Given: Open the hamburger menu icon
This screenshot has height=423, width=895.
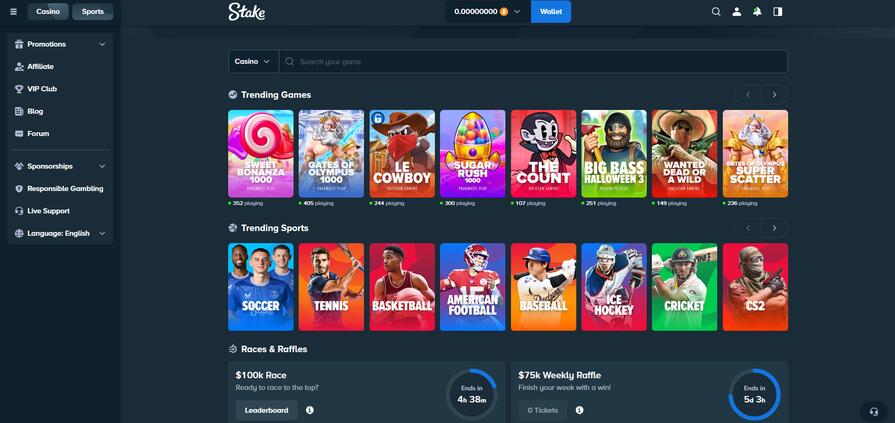Looking at the screenshot, I should pos(14,11).
